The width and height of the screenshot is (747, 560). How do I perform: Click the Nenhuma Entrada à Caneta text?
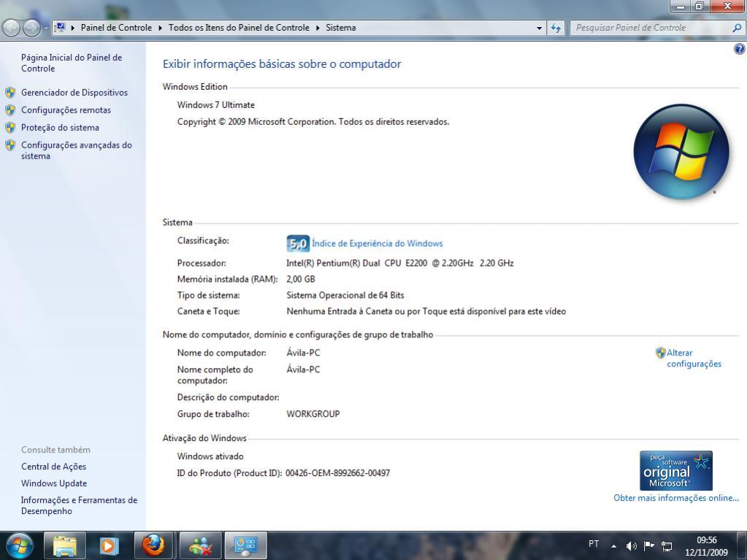pos(426,312)
